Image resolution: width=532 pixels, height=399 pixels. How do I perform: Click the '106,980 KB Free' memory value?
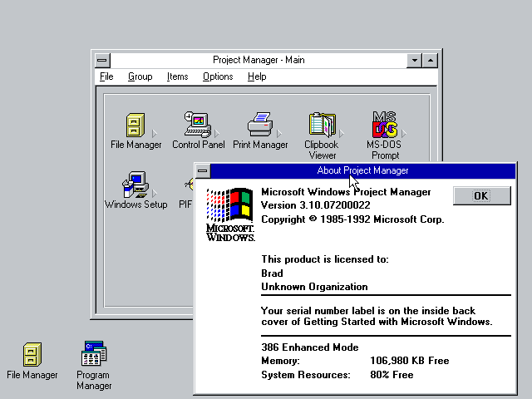click(x=410, y=361)
